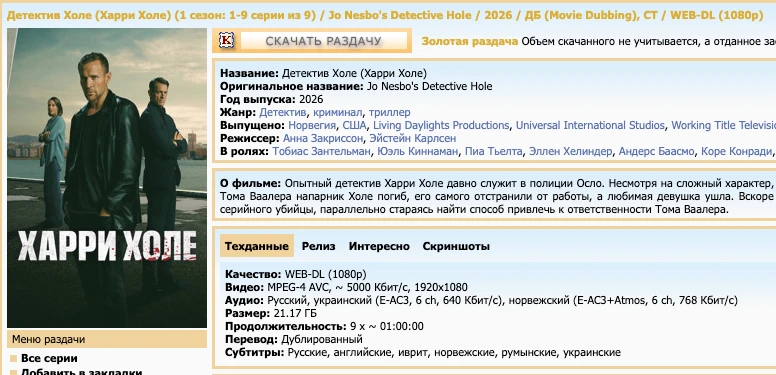
Task: Open director Анна Закриссон's page
Action: tap(323, 138)
